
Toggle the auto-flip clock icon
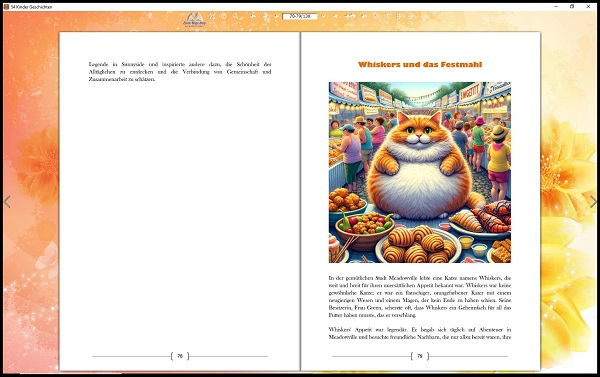pyautogui.click(x=376, y=16)
